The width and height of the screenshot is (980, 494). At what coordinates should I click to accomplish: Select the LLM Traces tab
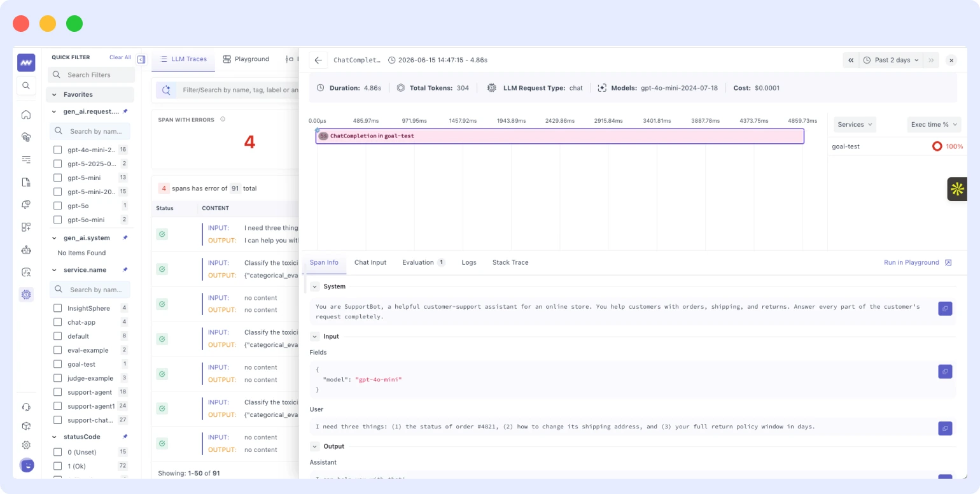[184, 59]
